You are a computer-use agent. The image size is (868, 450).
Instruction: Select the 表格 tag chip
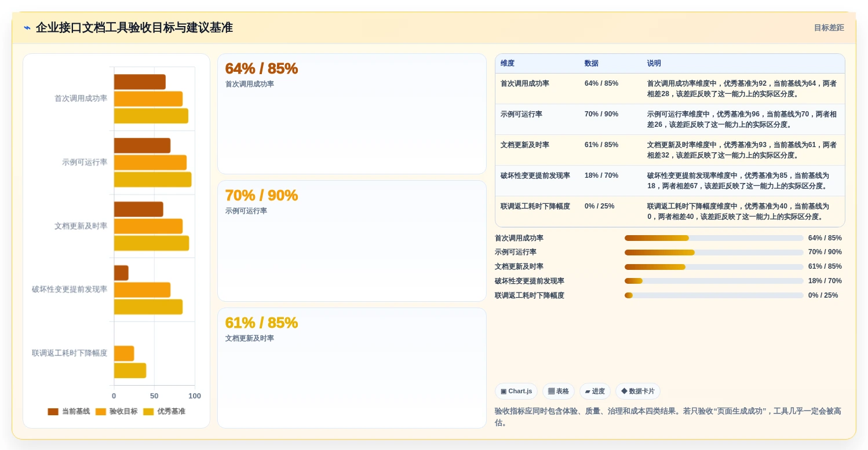pyautogui.click(x=559, y=392)
